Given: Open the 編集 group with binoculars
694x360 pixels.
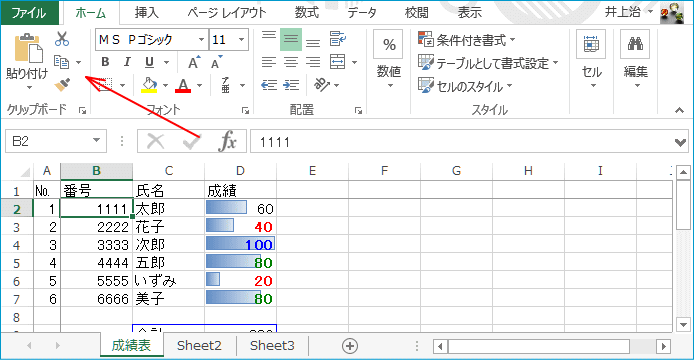Looking at the screenshot, I should (x=635, y=60).
